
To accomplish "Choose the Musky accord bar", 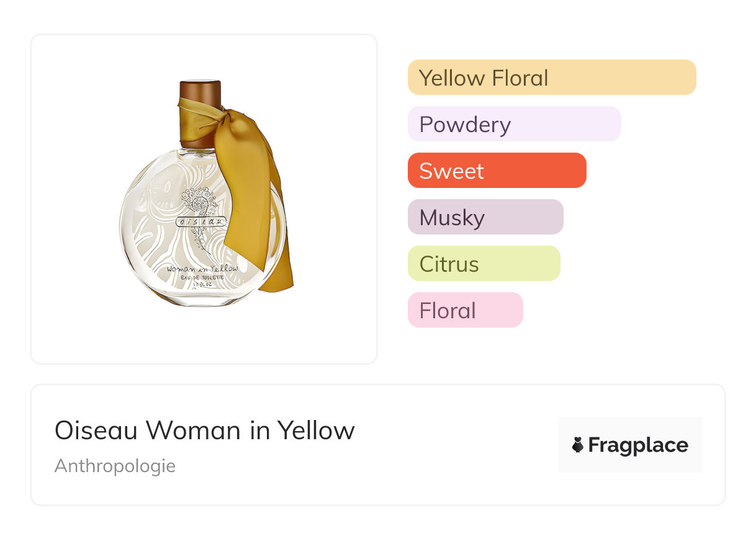I will coord(485,217).
